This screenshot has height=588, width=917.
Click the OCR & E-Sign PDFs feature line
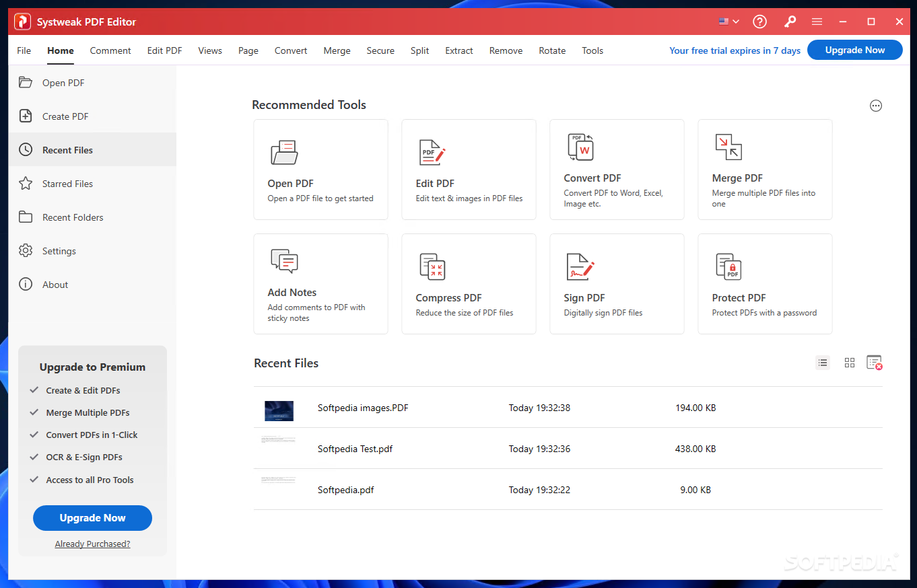tap(84, 457)
